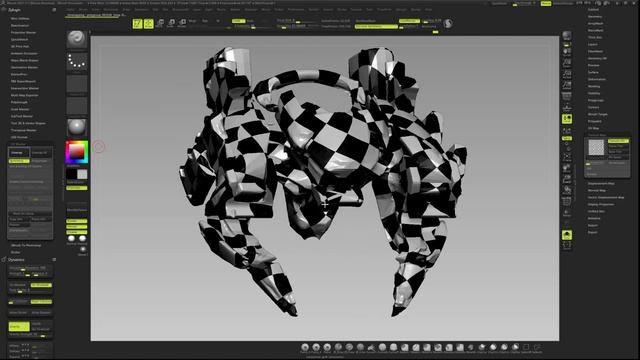Click the dock icon beside the Dynamics header
Viewport: 640px width, 360px height.
54,260
